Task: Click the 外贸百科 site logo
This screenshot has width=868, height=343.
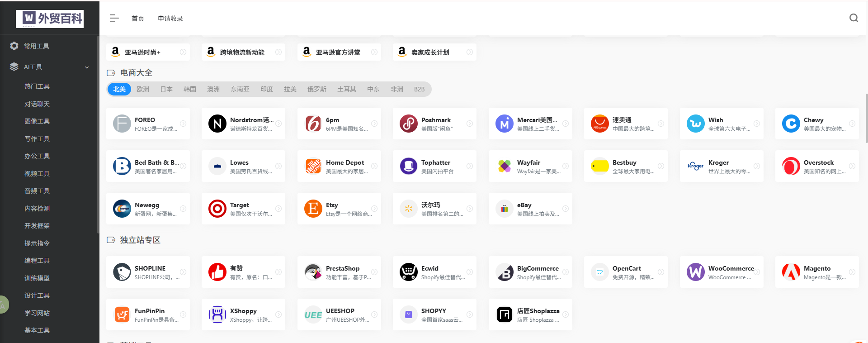Action: point(50,19)
